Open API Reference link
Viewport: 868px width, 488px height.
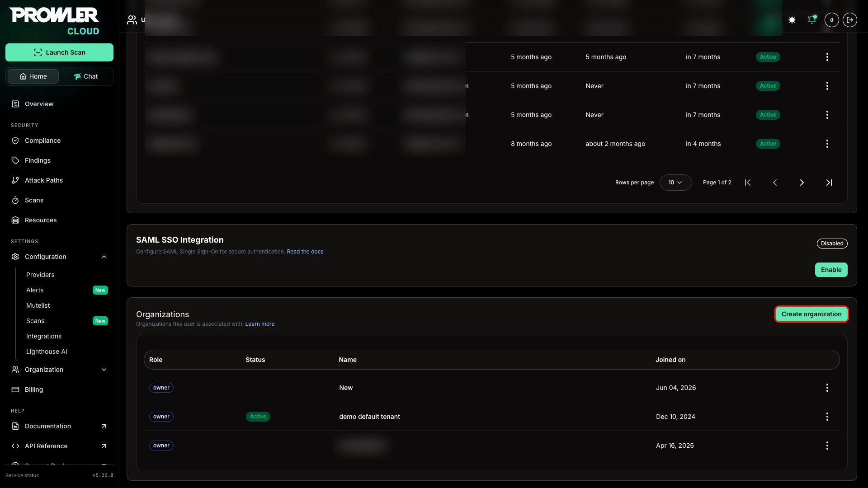point(46,446)
